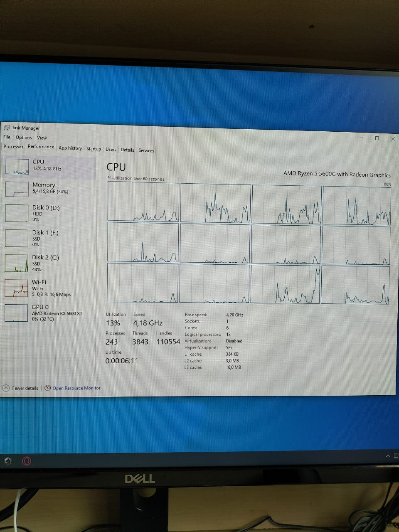Click the Task Manager title bar icon
The width and height of the screenshot is (399, 532).
pos(7,128)
